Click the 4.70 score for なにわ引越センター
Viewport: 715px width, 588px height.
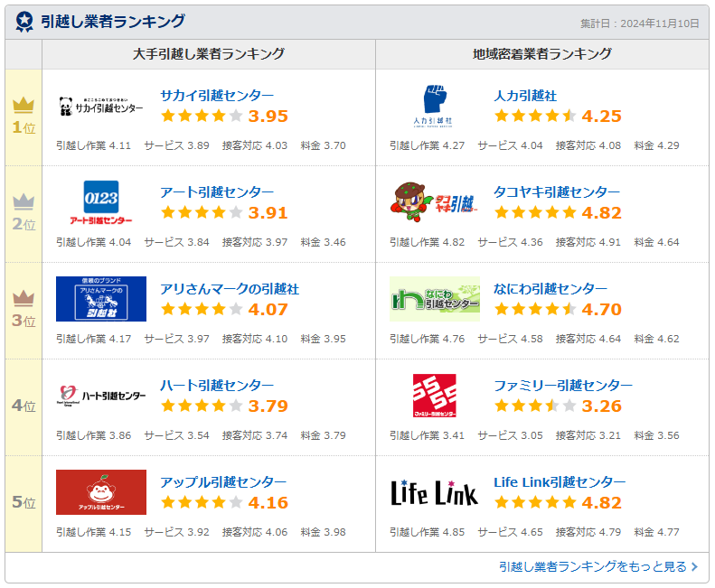[x=602, y=310]
